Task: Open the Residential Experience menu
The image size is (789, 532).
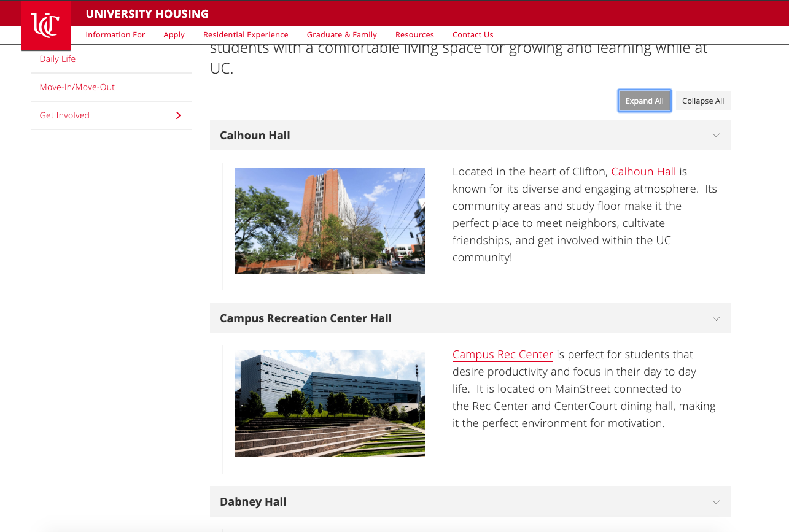Action: pyautogui.click(x=246, y=35)
